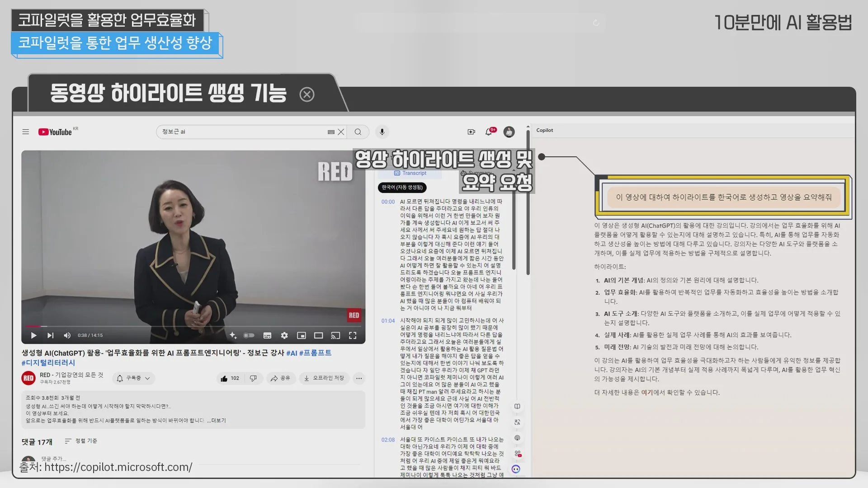868x488 pixels.
Task: Skip to next video
Action: [50, 335]
